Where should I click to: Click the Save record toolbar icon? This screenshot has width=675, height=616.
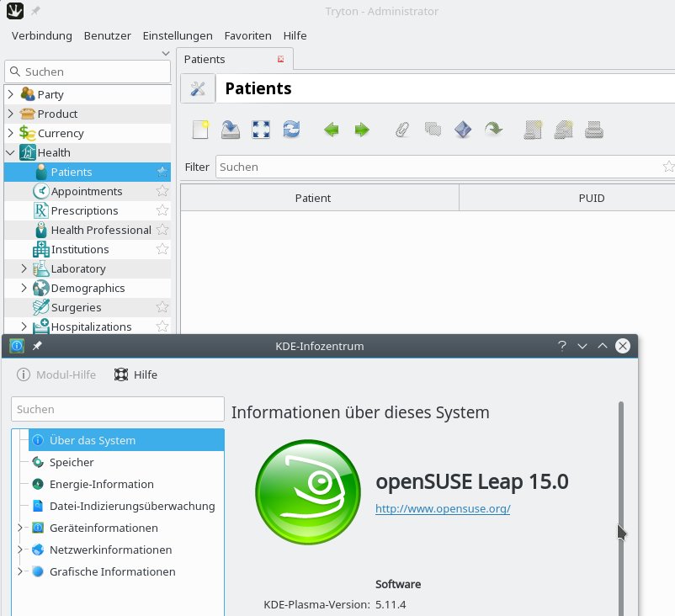pos(231,130)
